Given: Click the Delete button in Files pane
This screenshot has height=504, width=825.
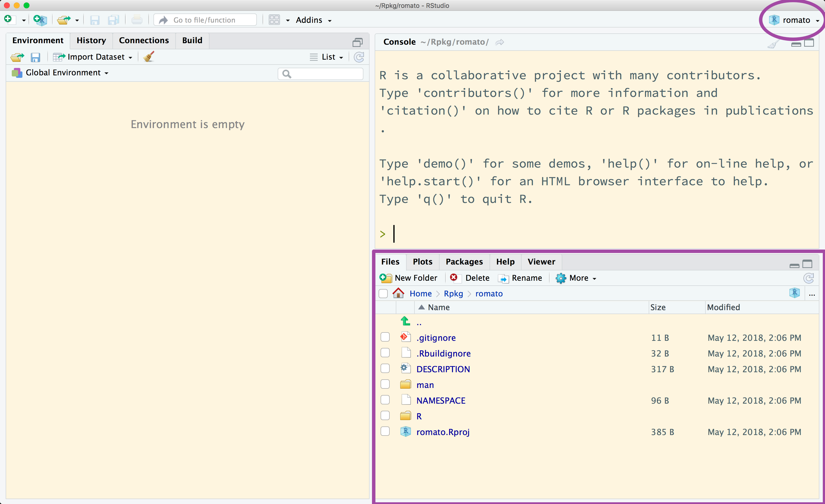Looking at the screenshot, I should [x=470, y=278].
